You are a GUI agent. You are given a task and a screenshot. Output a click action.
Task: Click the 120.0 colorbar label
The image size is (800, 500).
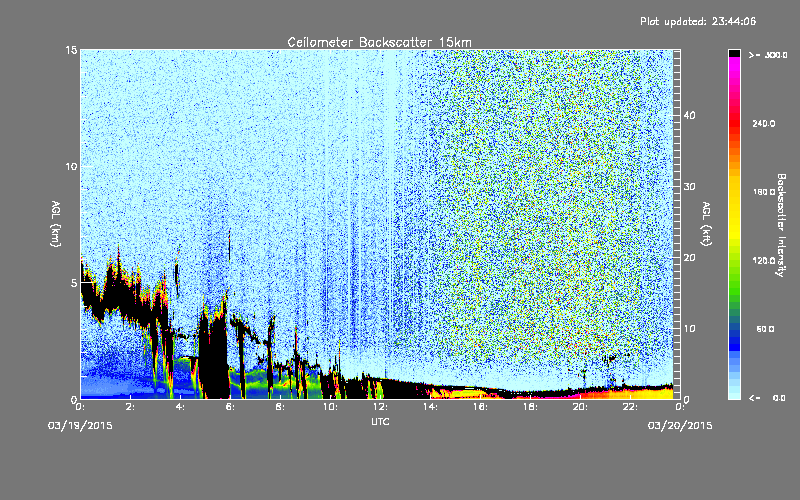point(764,261)
